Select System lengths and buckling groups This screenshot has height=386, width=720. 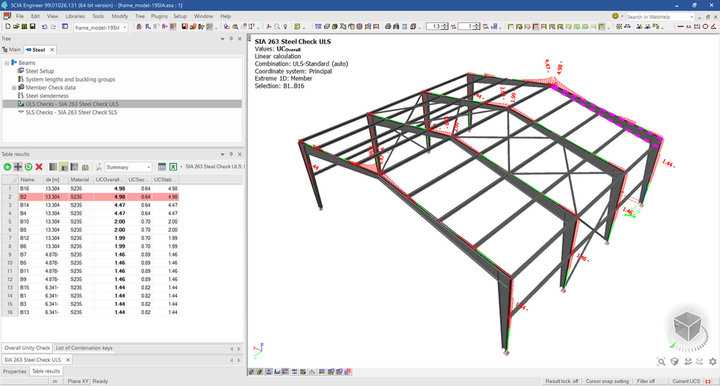(70, 79)
